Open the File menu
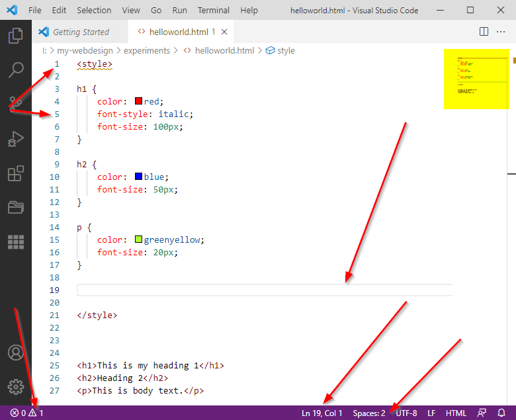This screenshot has height=420, width=516. coord(35,10)
